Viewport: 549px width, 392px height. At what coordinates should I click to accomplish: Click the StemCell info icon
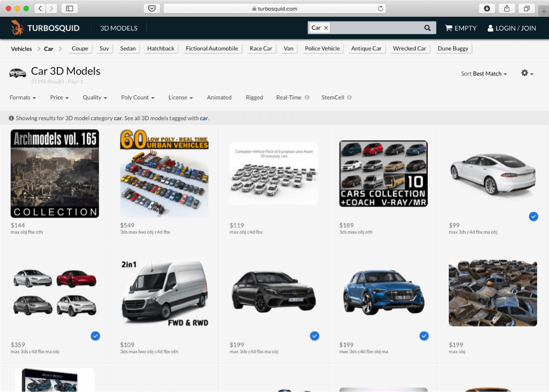[x=349, y=97]
